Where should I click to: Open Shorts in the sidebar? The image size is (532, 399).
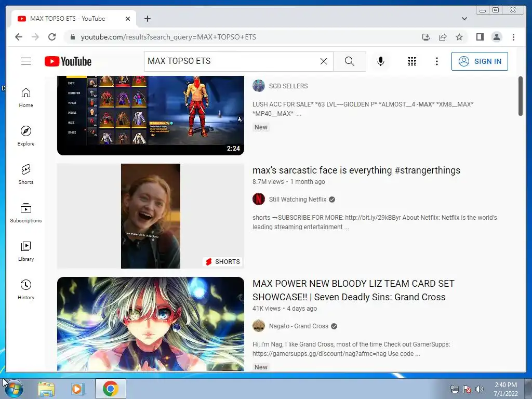tap(26, 175)
